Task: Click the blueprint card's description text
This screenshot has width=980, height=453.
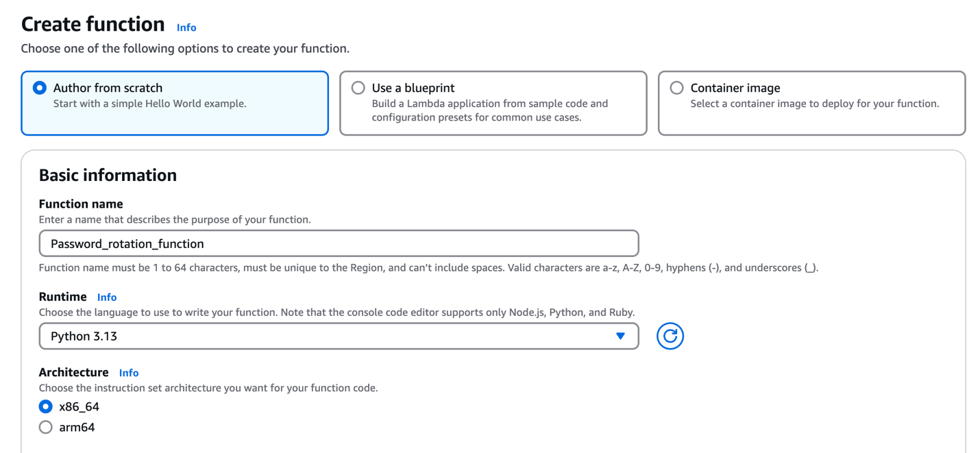Action: (489, 110)
